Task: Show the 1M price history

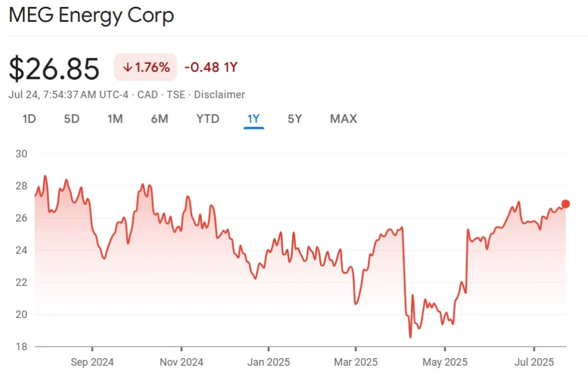Action: [x=115, y=119]
